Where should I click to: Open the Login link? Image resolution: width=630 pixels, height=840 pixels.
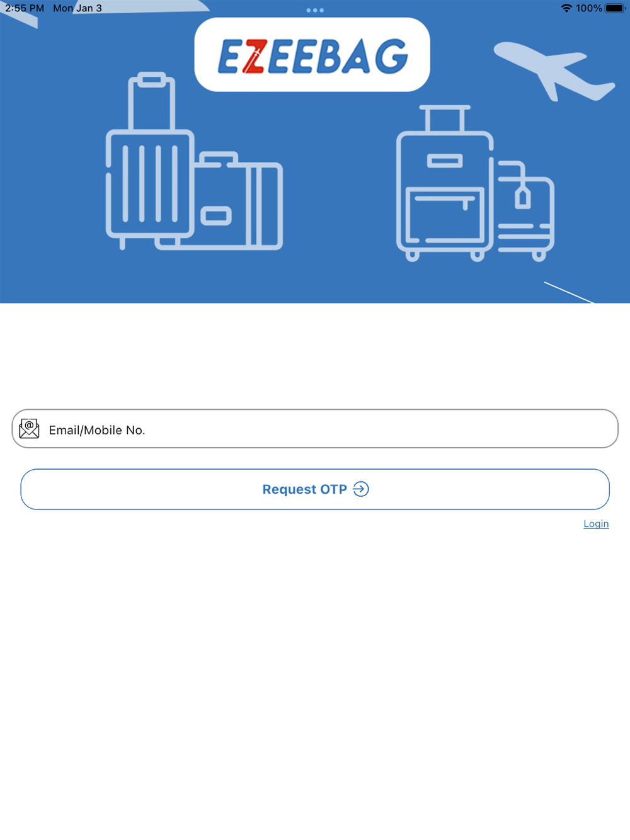coord(596,524)
